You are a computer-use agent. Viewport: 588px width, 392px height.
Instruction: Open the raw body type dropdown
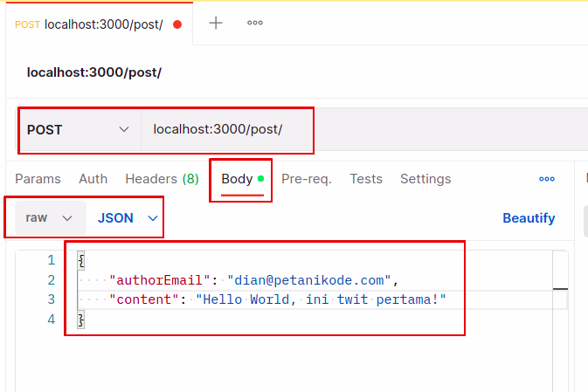click(49, 218)
